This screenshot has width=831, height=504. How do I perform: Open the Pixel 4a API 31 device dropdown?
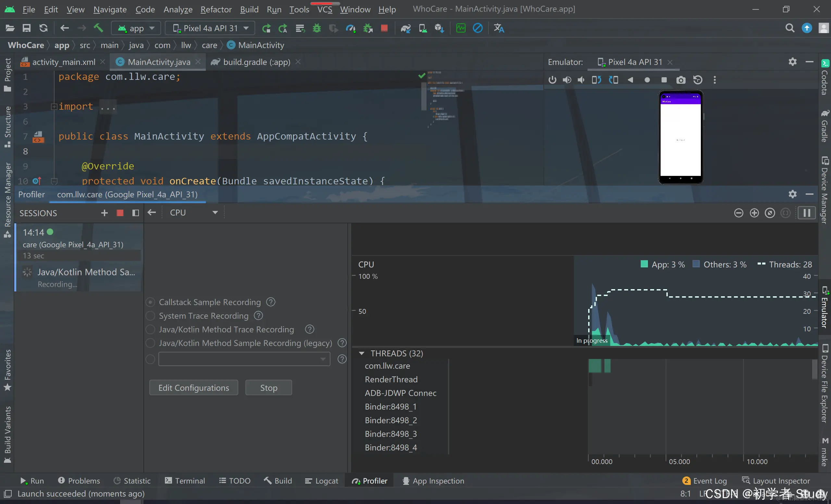(210, 28)
